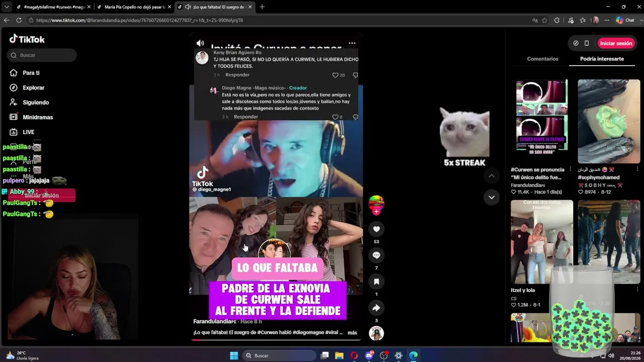Open the Itzel y lola recommended video
The image size is (644, 362).
[x=541, y=242]
